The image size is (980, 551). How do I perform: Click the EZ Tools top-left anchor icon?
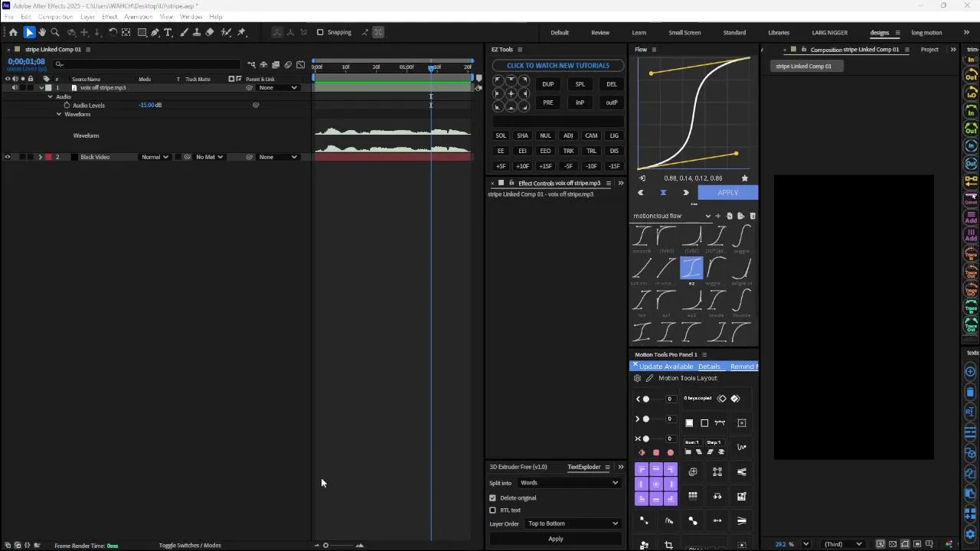498,80
